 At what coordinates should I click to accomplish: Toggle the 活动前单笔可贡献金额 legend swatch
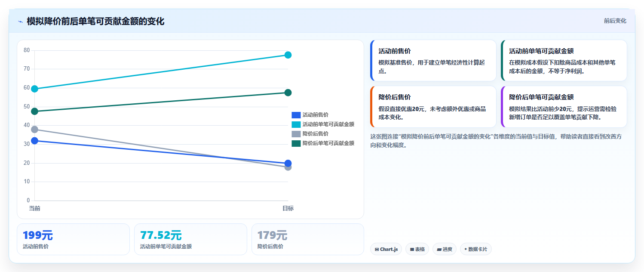point(296,124)
